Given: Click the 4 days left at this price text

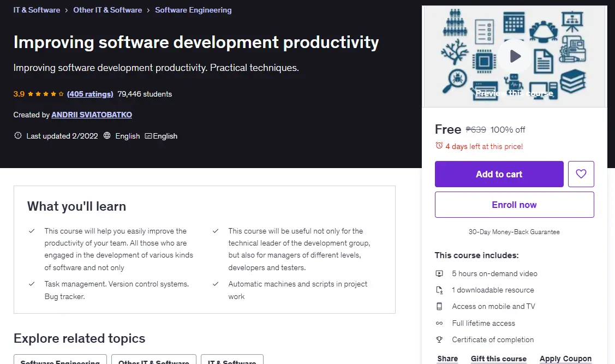Looking at the screenshot, I should click(484, 146).
